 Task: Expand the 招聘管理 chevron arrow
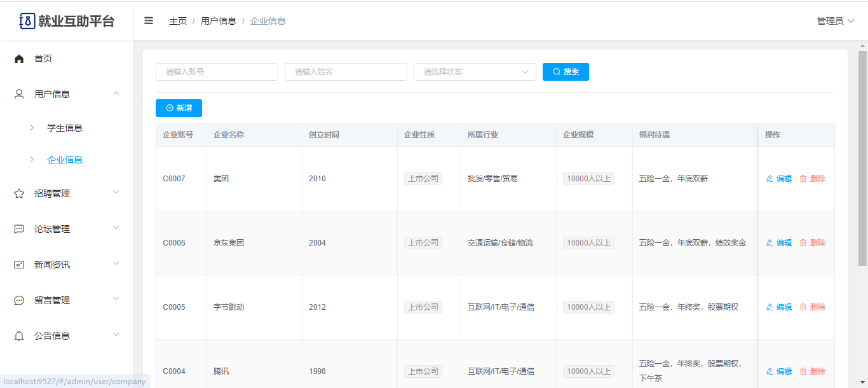(116, 193)
